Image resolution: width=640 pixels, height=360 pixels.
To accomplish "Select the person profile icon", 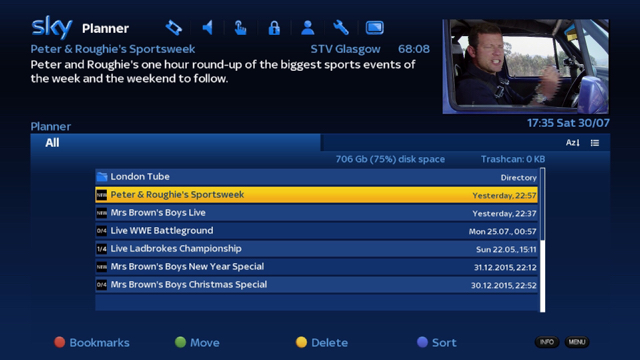I will point(307,28).
